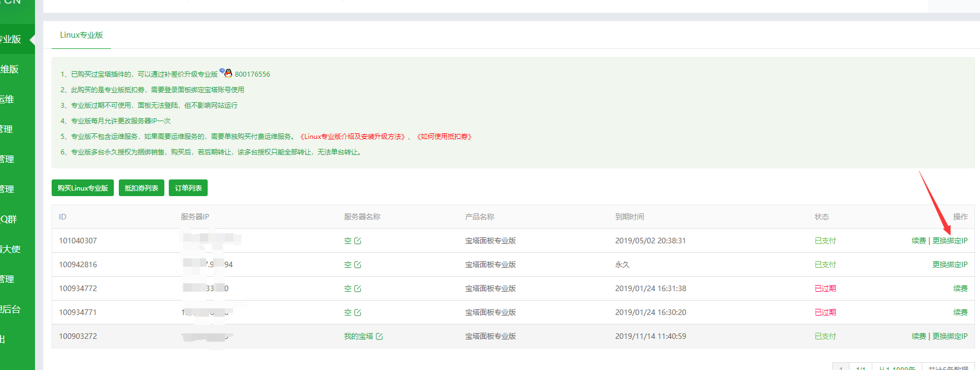980x370 pixels.
Task: Edit server name for ID 100934772
Action: [358, 289]
